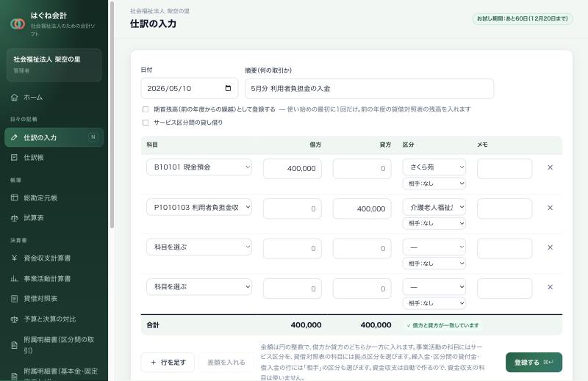Viewport: 588px width, 381px height.
Task: Open the 相手:なし dropdown under さくら苑
Action: pyautogui.click(x=434, y=184)
